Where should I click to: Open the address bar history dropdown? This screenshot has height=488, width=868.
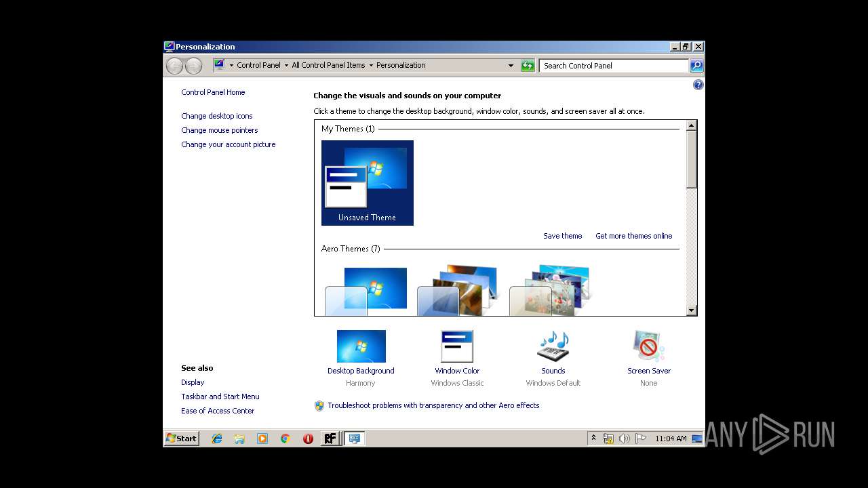(511, 66)
